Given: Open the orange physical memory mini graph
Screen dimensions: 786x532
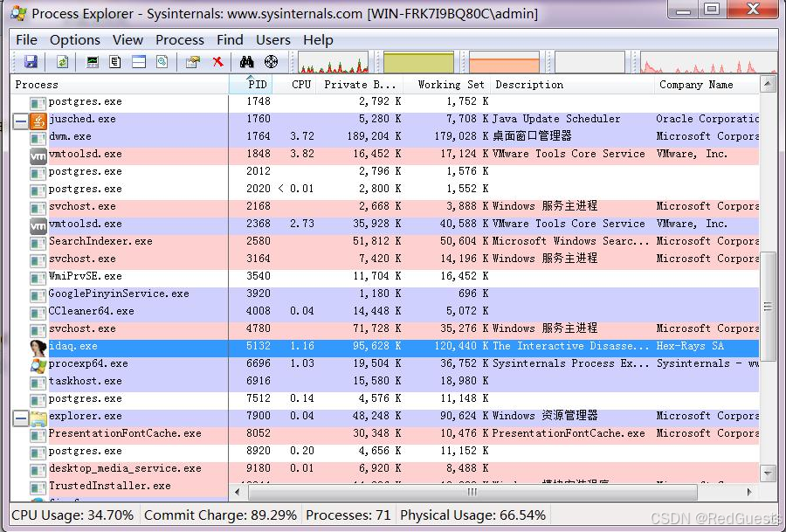Looking at the screenshot, I should coord(504,62).
